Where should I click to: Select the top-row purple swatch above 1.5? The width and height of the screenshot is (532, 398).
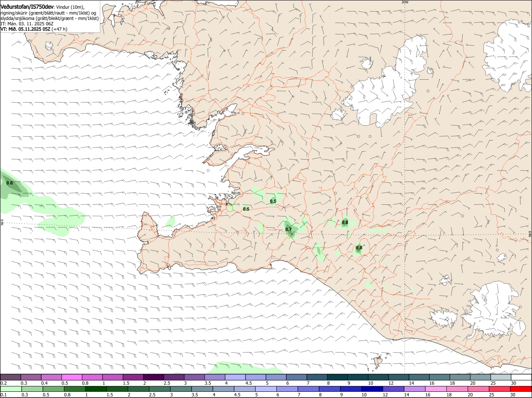coord(133,377)
